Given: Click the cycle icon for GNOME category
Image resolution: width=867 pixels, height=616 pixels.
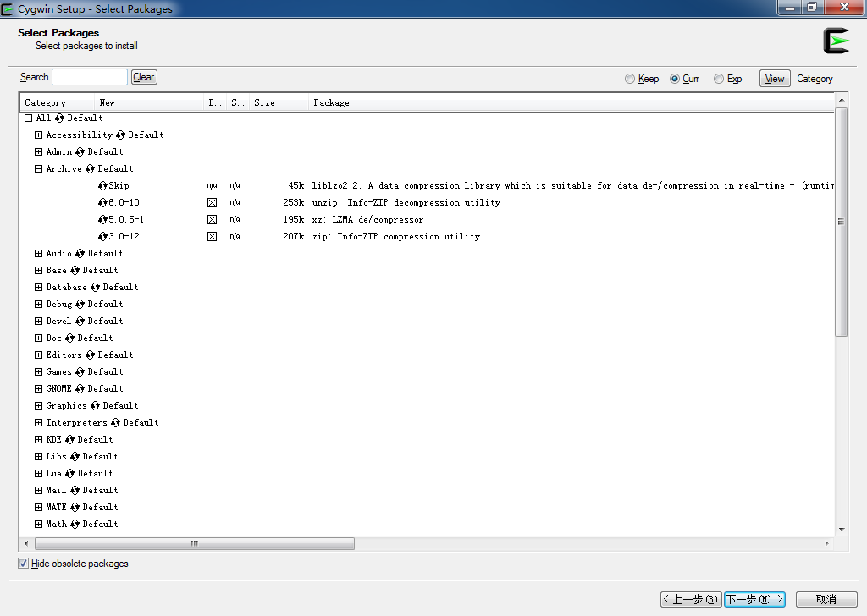Looking at the screenshot, I should pos(80,389).
